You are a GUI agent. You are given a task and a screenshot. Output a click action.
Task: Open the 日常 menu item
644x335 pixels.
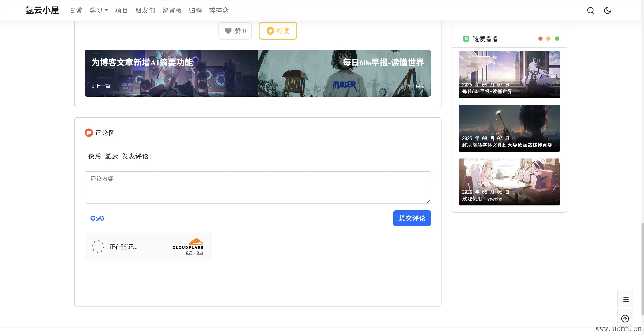[x=76, y=10]
